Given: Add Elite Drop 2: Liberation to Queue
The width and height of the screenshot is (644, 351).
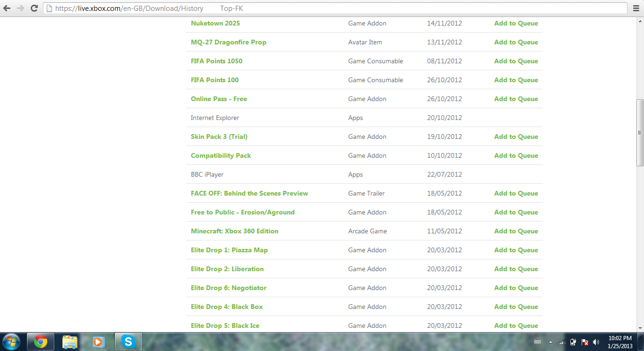Looking at the screenshot, I should click(x=516, y=269).
